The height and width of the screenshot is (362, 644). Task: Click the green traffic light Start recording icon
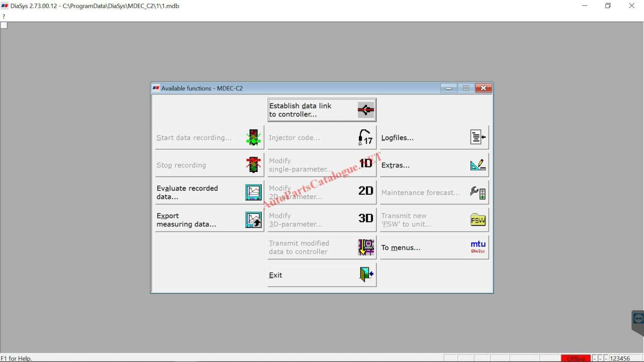point(253,137)
